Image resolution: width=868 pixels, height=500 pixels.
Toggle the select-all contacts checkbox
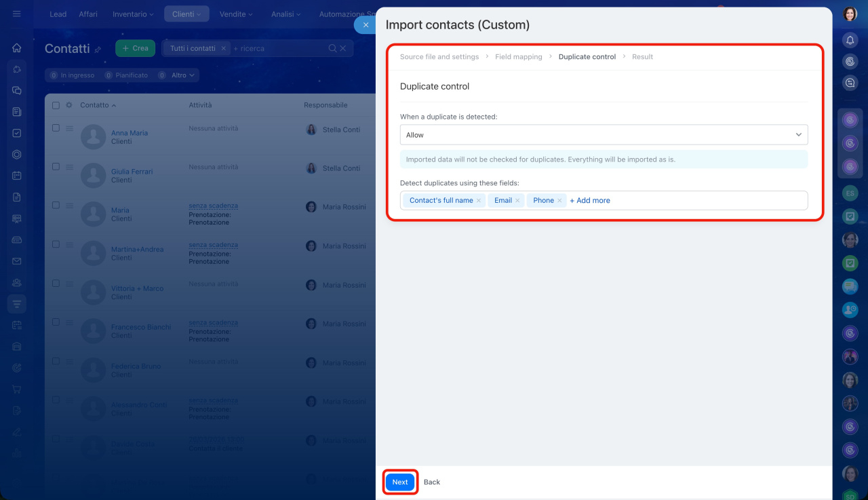56,105
